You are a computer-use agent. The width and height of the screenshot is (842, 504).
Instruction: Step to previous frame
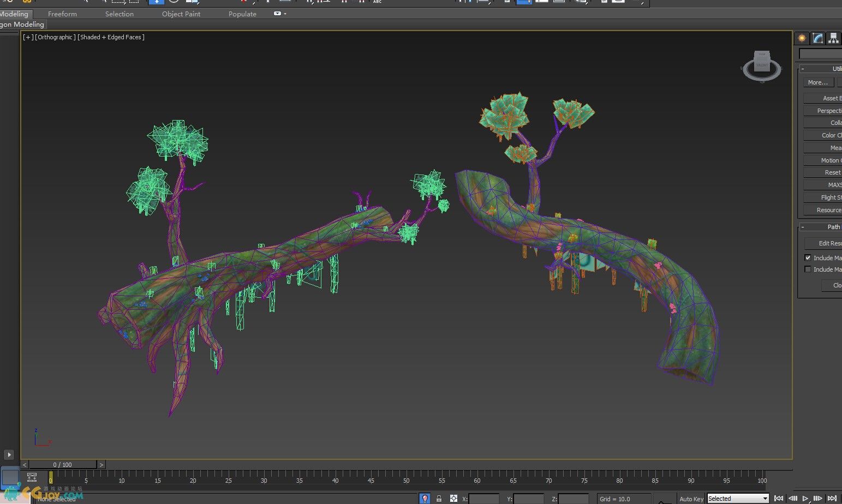click(793, 499)
